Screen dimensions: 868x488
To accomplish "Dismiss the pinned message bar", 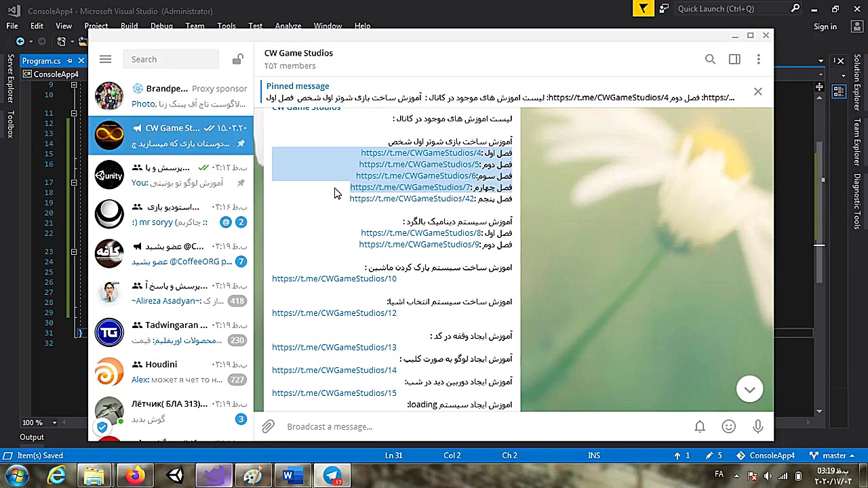I will [x=758, y=91].
